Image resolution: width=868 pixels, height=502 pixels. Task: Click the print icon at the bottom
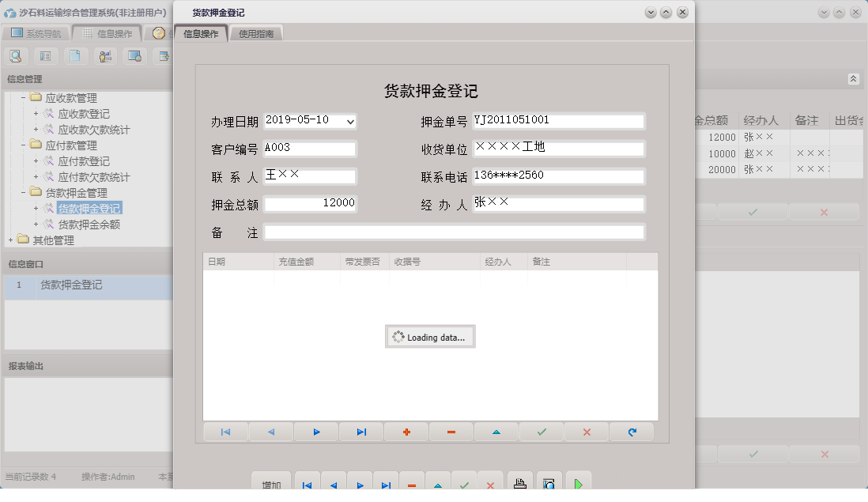519,481
